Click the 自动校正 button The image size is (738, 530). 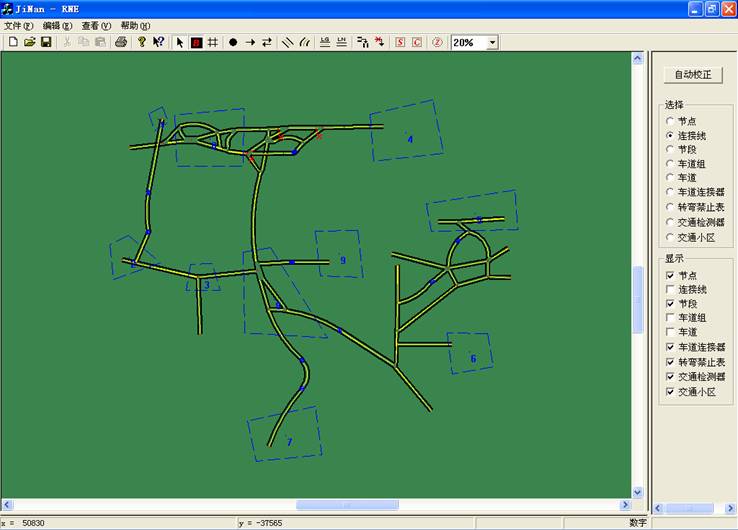click(x=693, y=75)
